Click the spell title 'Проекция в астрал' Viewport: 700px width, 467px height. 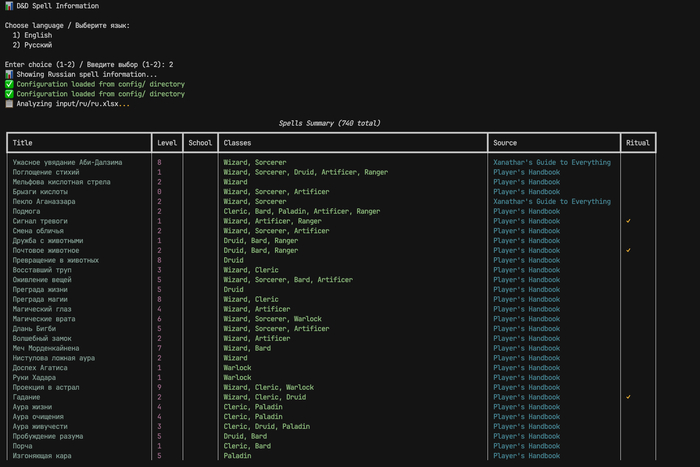click(x=46, y=388)
